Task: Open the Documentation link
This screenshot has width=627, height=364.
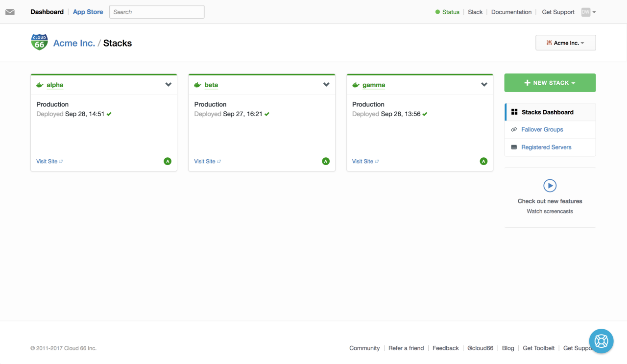Action: tap(511, 12)
